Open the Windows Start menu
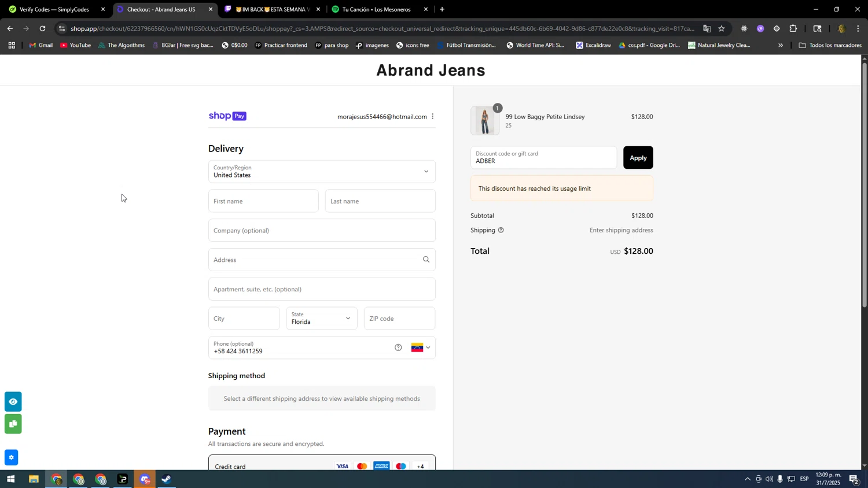 pos(10,479)
